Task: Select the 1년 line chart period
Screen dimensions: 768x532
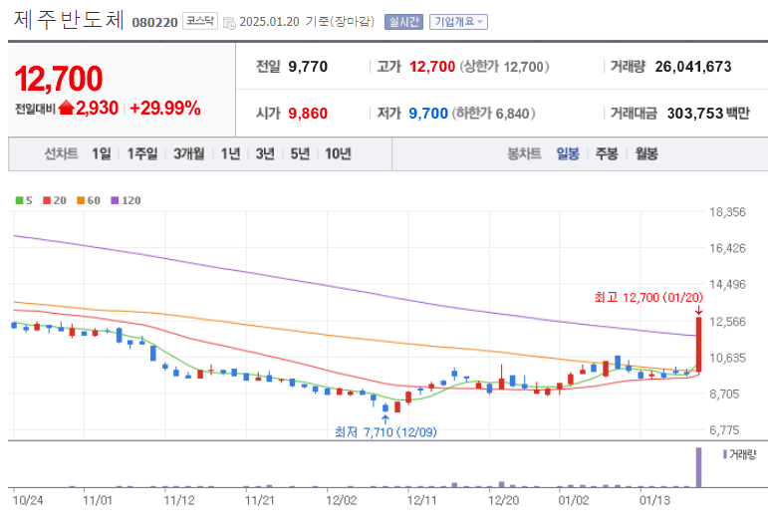Action: tap(230, 153)
